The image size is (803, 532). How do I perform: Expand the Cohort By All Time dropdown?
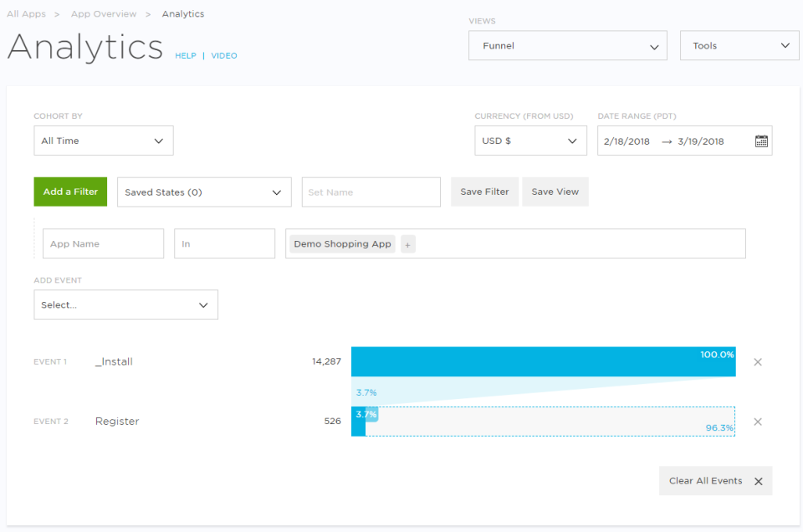(x=103, y=141)
